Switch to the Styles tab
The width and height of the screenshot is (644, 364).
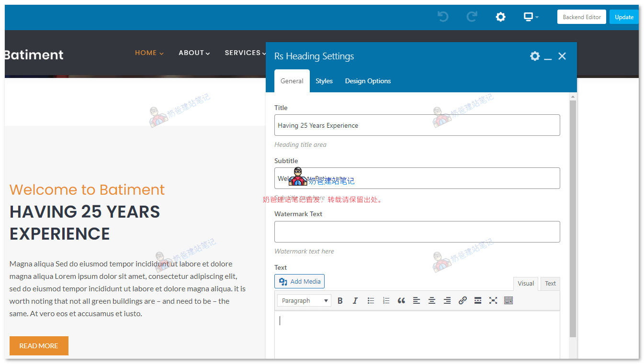324,81
